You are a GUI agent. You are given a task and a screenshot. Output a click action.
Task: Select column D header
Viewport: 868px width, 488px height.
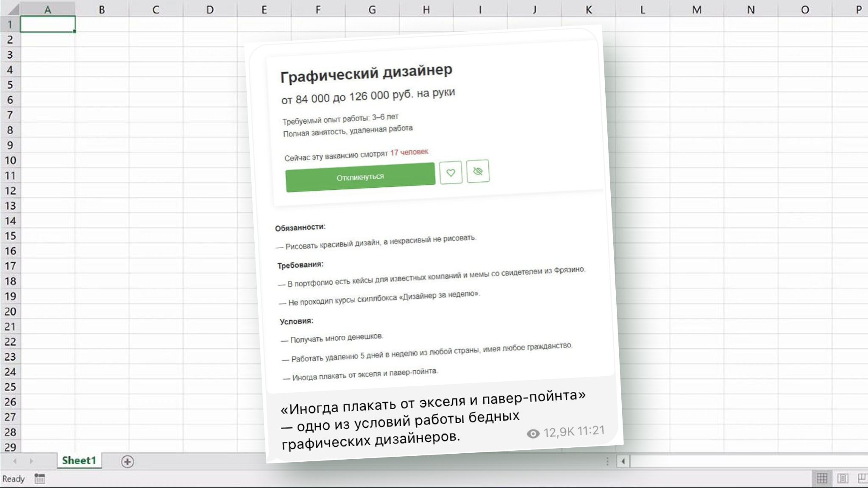(210, 9)
